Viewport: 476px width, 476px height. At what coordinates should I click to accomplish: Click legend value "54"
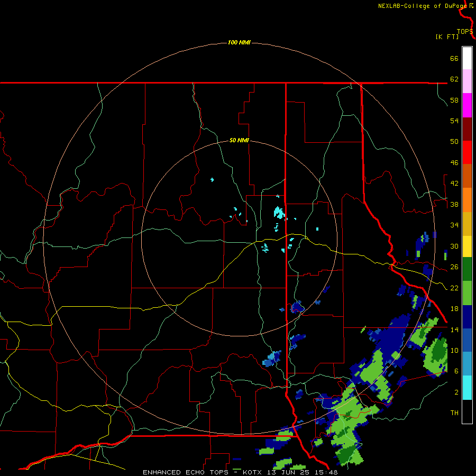(454, 121)
